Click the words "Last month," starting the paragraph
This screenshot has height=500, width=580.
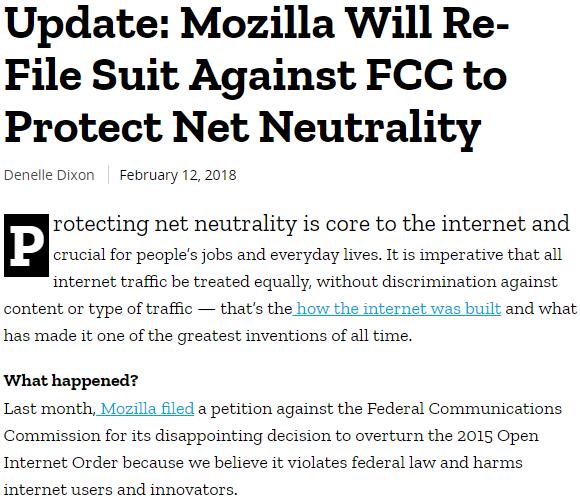(x=50, y=409)
